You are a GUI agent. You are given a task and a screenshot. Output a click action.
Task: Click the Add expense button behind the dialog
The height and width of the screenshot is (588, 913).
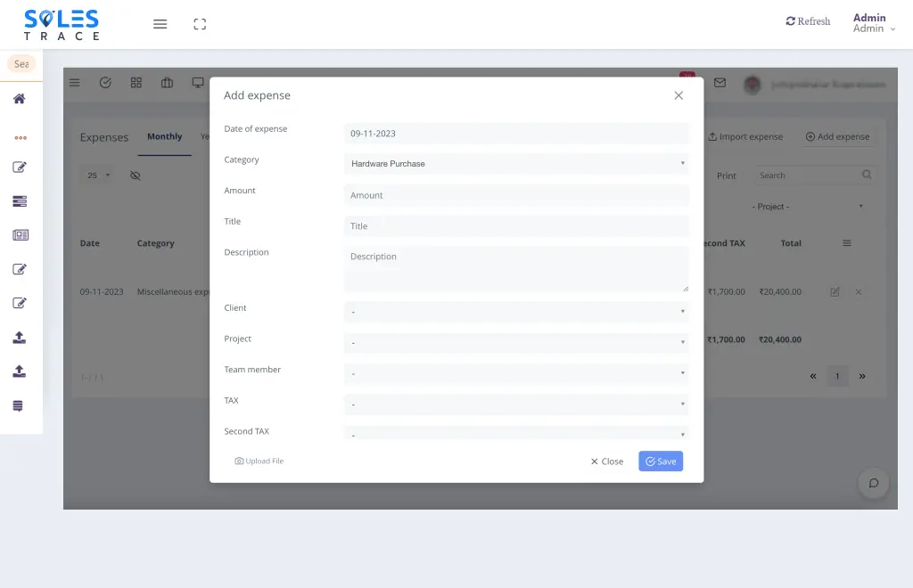tap(838, 136)
